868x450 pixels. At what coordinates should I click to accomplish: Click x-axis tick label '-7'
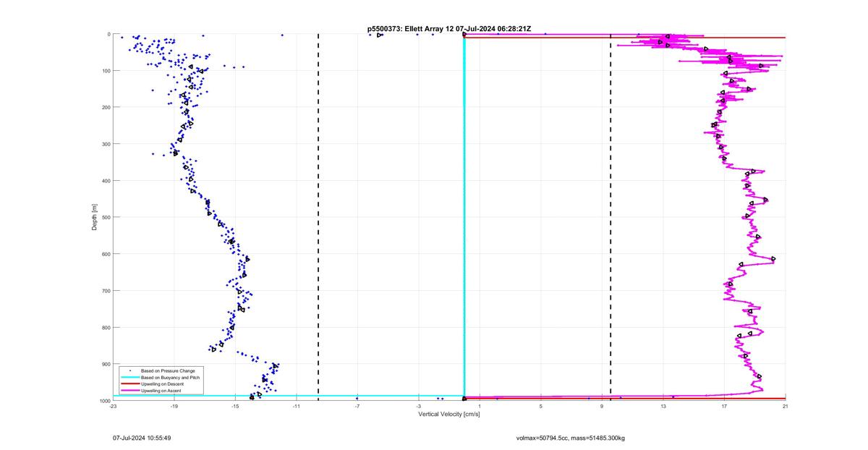(x=357, y=407)
